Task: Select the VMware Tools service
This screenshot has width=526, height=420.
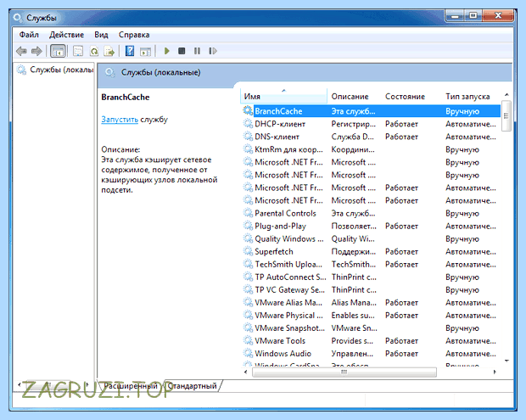Action: click(x=280, y=341)
